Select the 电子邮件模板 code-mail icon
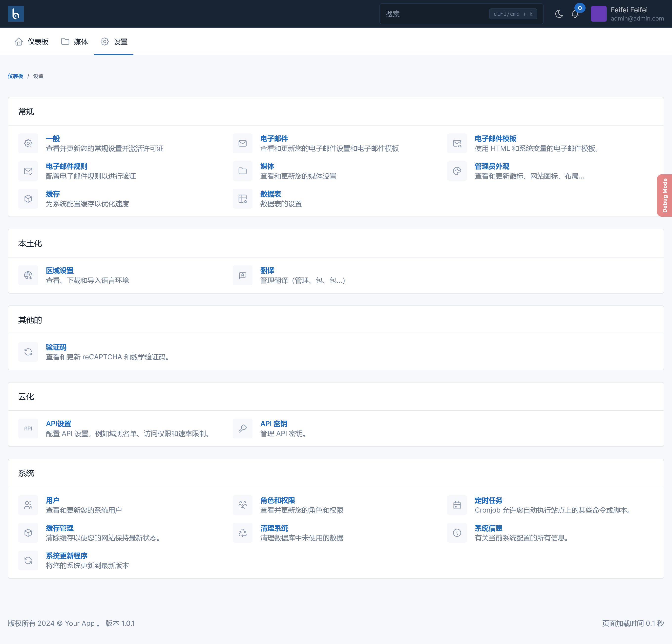The image size is (672, 644). (457, 143)
